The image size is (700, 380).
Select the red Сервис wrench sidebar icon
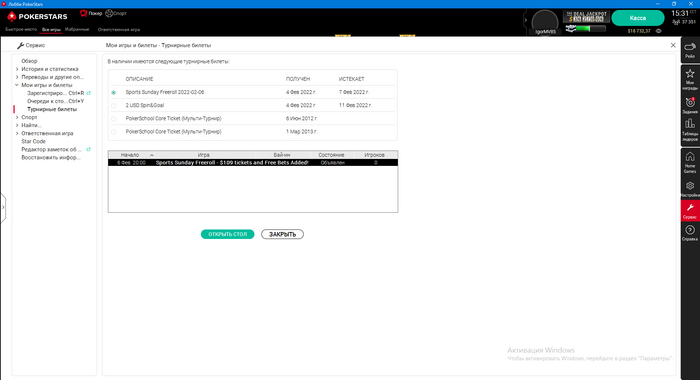(x=690, y=210)
